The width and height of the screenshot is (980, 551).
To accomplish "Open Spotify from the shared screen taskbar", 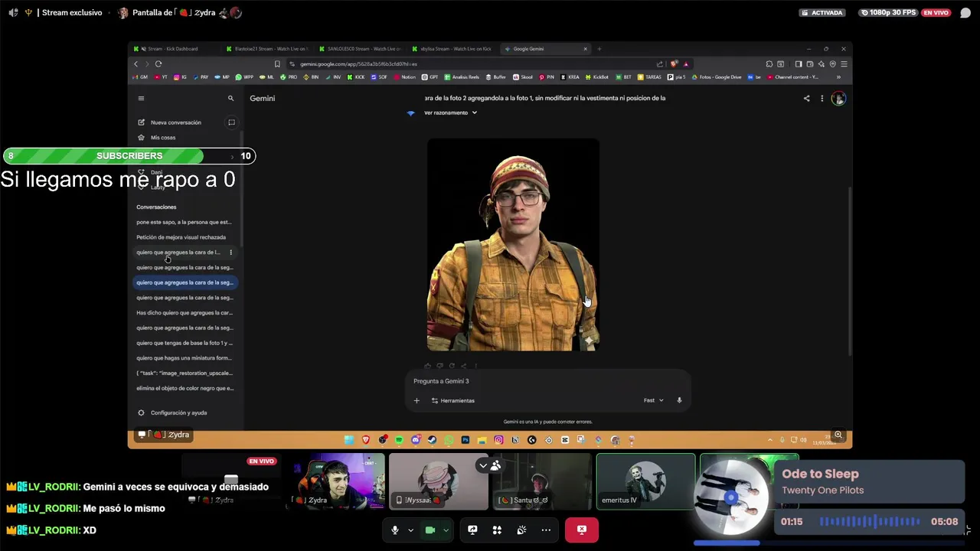I will click(399, 440).
